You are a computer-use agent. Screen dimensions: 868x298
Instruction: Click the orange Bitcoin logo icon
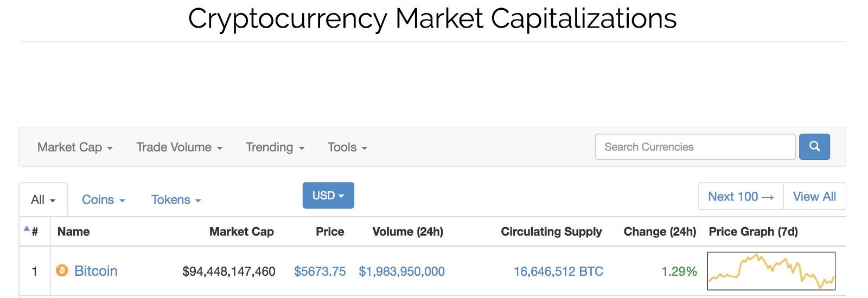[x=62, y=270]
